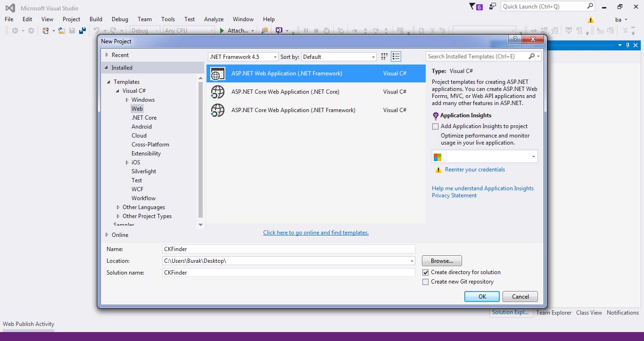Select ASP.NET Core Web Application (.NET Core) template

click(285, 92)
